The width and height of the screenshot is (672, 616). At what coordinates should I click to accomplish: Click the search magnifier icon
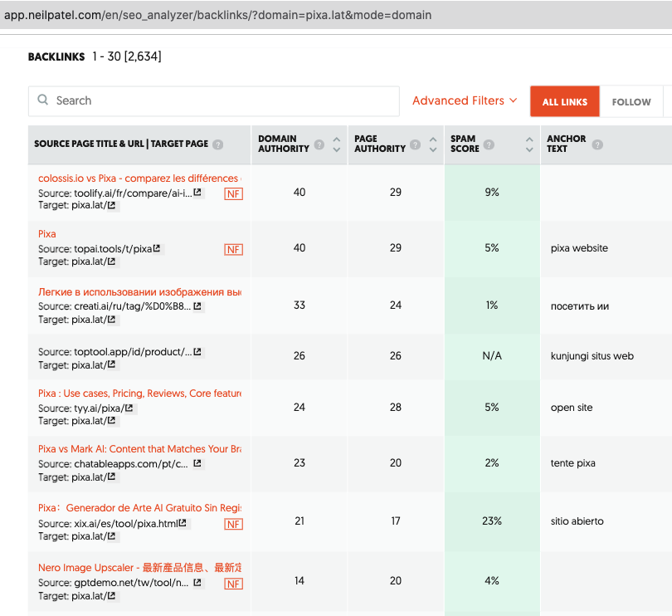pos(43,100)
